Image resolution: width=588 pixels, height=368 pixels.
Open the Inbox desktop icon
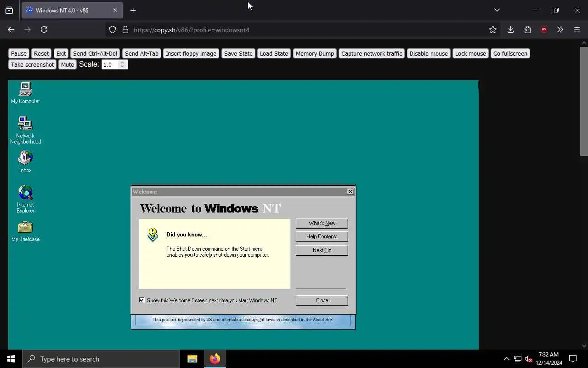pos(25,162)
